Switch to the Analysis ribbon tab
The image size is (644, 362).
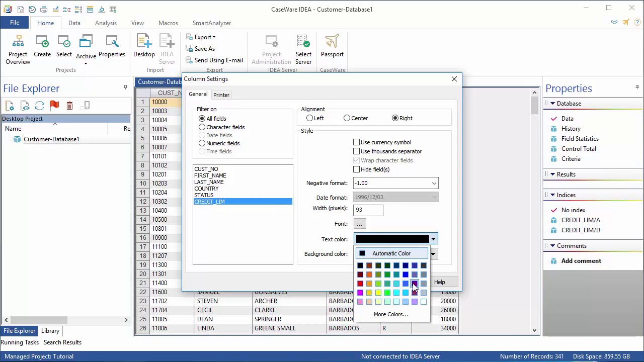coord(106,23)
